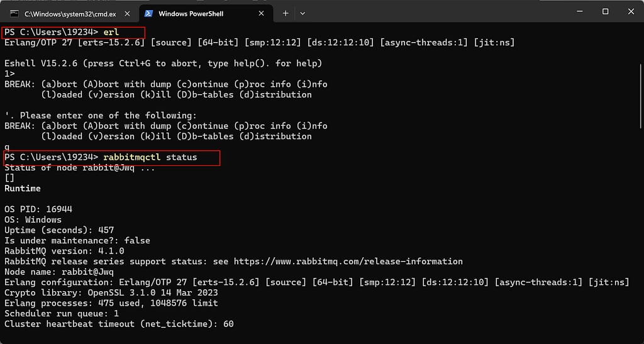
Task: Click the PowerShell icon on the active tab
Action: [x=148, y=13]
